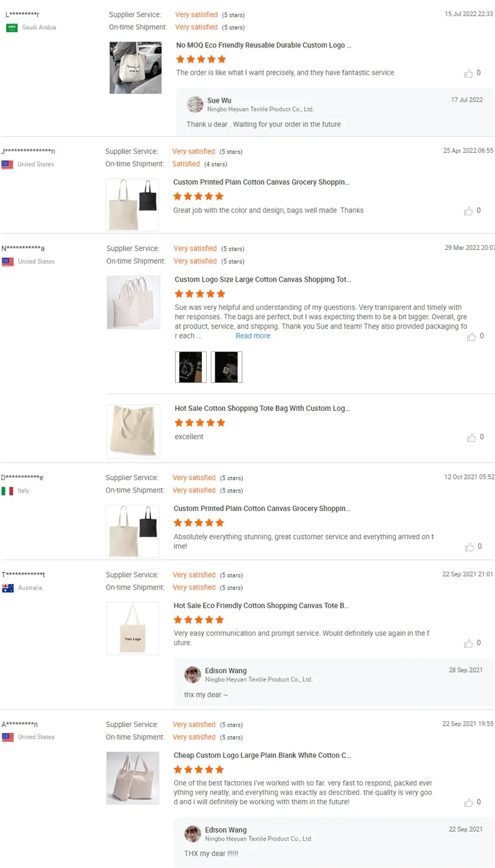Open the "Your Logo" tote bag thumbnail
Image resolution: width=495 pixels, height=868 pixels.
pyautogui.click(x=132, y=628)
